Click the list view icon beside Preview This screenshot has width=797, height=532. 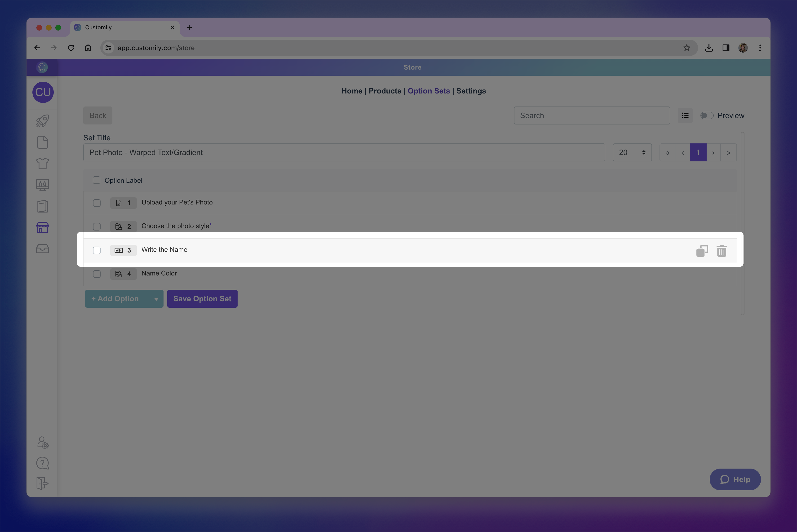click(x=685, y=115)
